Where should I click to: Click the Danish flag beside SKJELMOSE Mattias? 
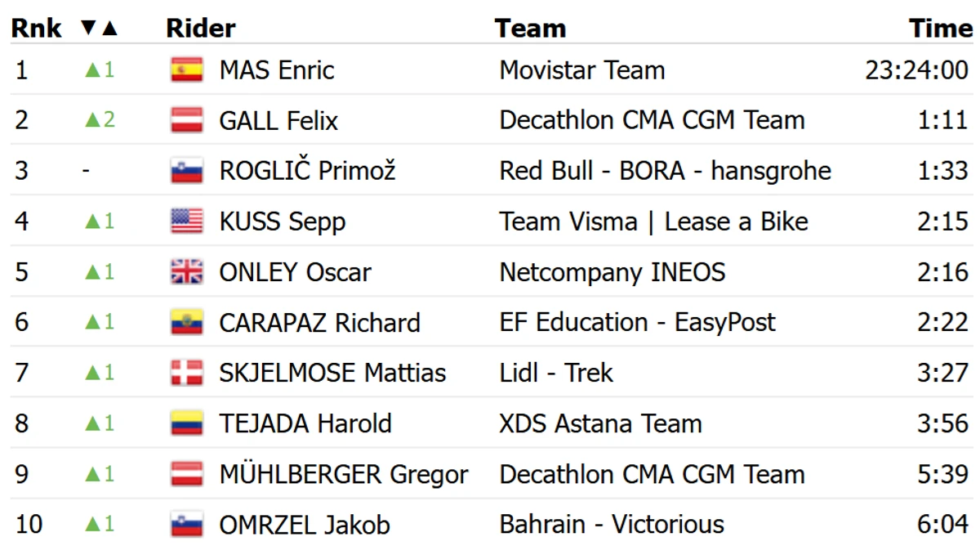(x=187, y=373)
